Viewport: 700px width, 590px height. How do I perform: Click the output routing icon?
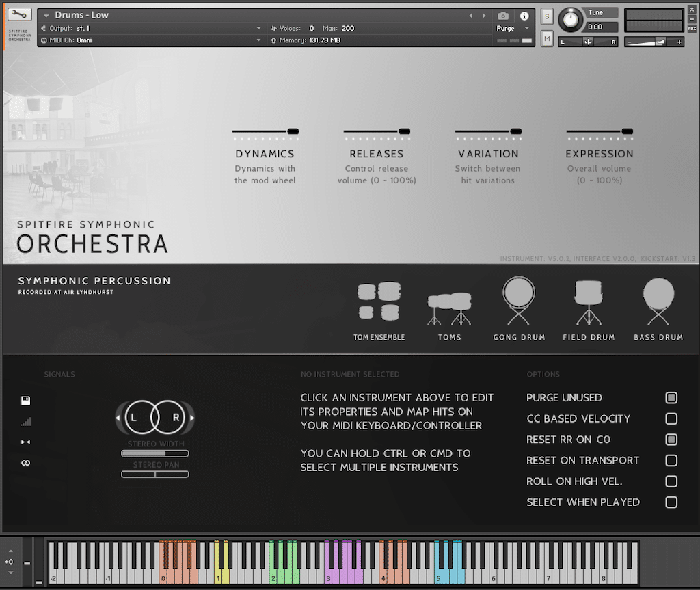point(43,28)
